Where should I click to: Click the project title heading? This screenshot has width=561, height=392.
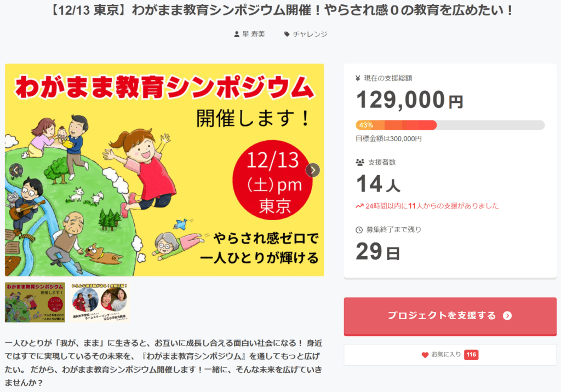(x=280, y=11)
